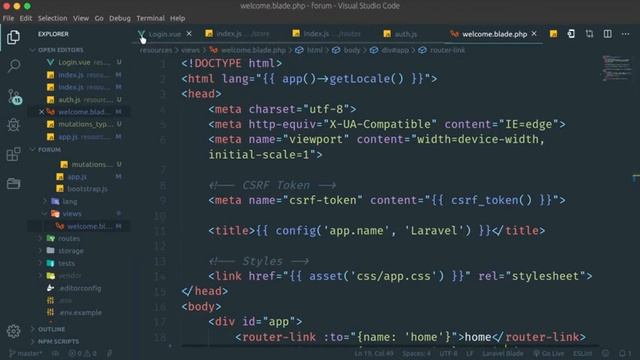Open the Manage gear in activity bar
Viewport: 640px width, 360px height.
click(13, 331)
